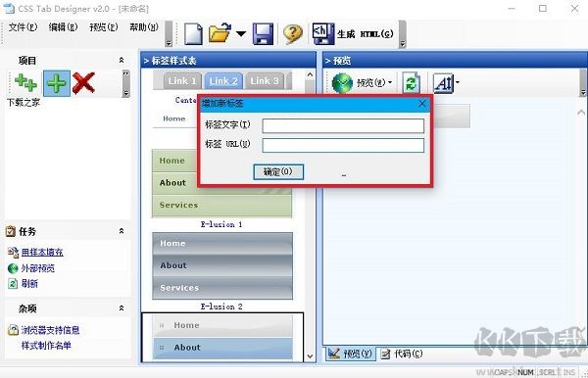The height and width of the screenshot is (378, 588).
Task: Click the E-lusion 1 label text
Action: [221, 224]
